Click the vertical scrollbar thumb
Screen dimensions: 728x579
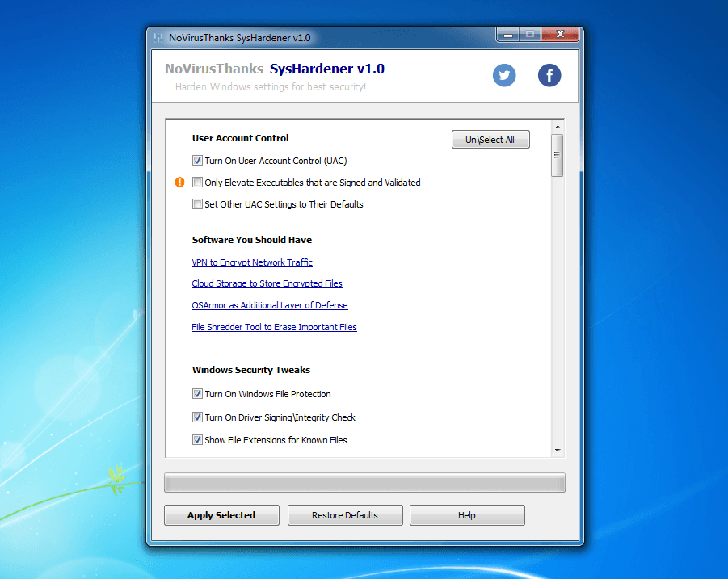click(558, 155)
